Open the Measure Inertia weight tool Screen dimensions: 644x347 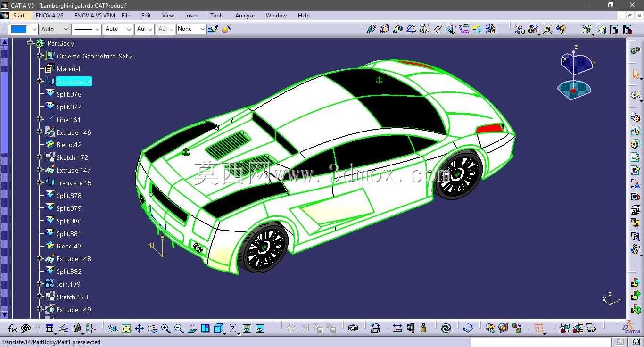click(423, 328)
